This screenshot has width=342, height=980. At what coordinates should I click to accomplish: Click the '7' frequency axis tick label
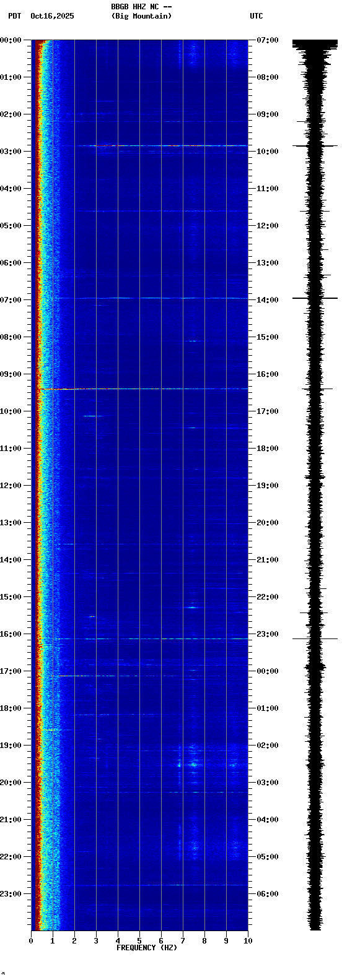pos(183,941)
